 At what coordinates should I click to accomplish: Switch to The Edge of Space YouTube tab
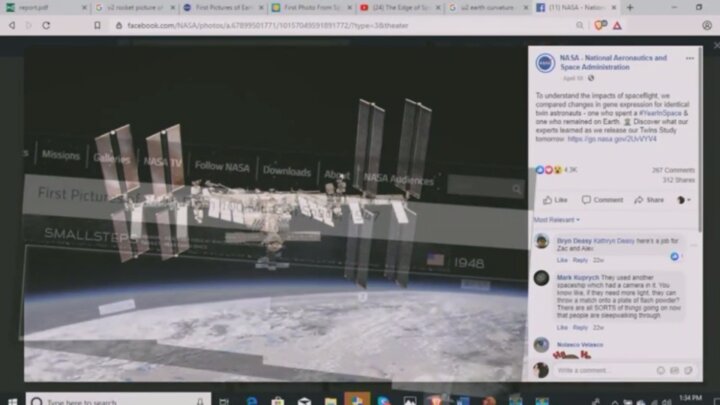tap(400, 7)
